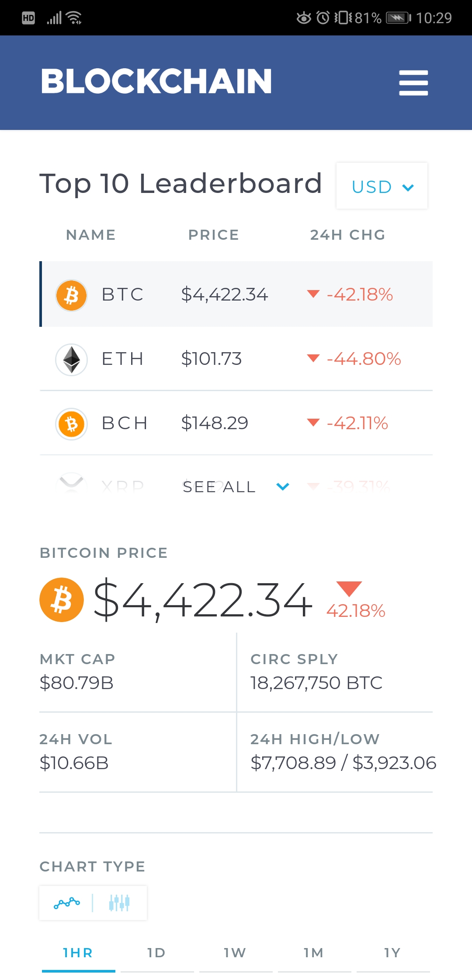Tap the Bitcoin icon in BTC row

pos(72,295)
